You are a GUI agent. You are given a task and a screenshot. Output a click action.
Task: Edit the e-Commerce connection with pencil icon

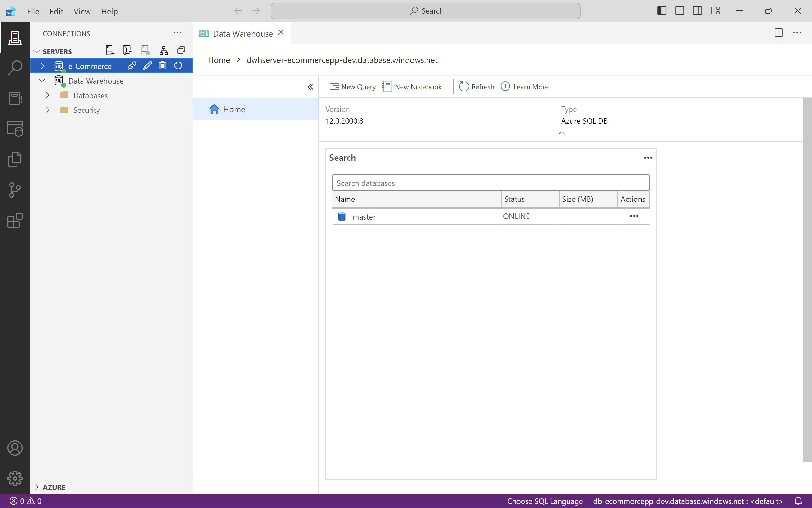(147, 65)
